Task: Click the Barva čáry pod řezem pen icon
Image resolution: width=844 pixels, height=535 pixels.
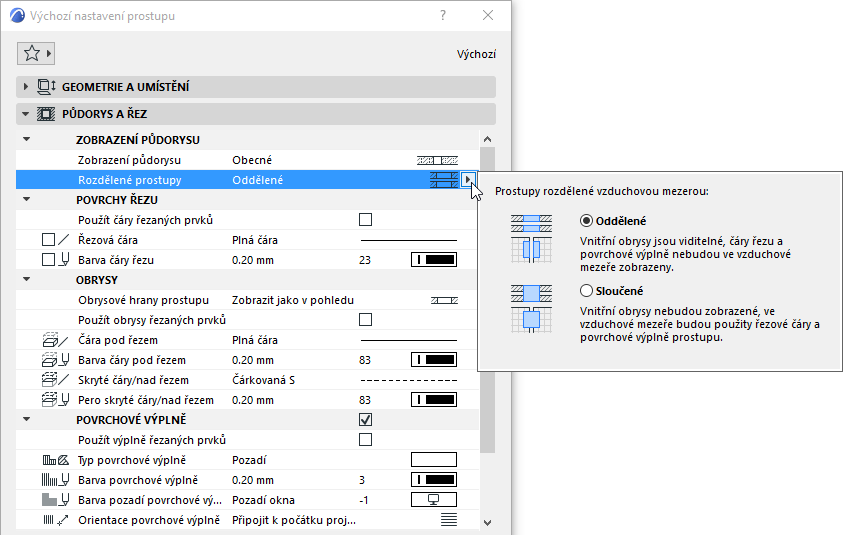Action: (56, 360)
